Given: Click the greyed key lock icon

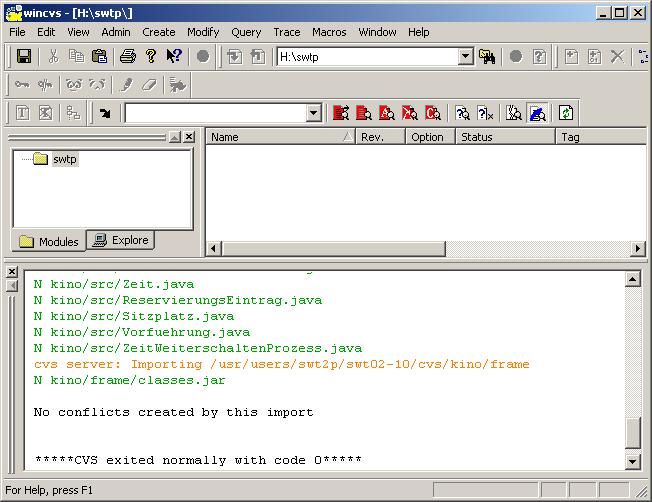Looking at the screenshot, I should pyautogui.click(x=22, y=84).
